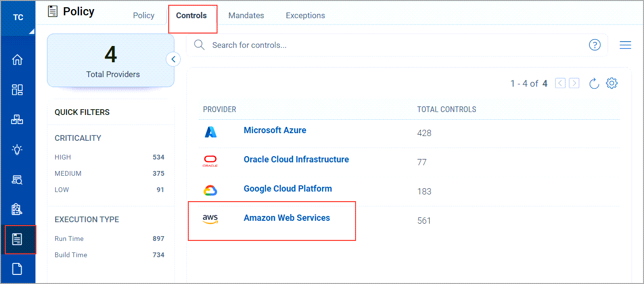This screenshot has height=284, width=644.
Task: Open the network hierarchy icon in sidebar
Action: click(17, 120)
